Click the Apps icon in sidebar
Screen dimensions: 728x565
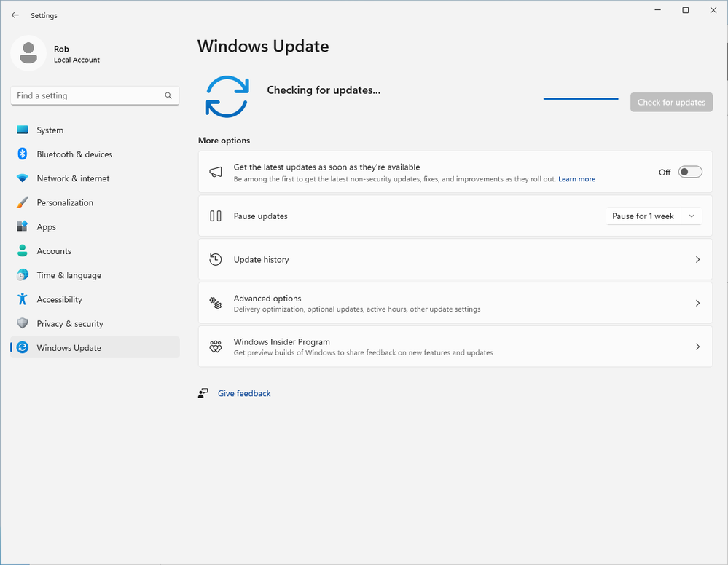click(x=23, y=226)
